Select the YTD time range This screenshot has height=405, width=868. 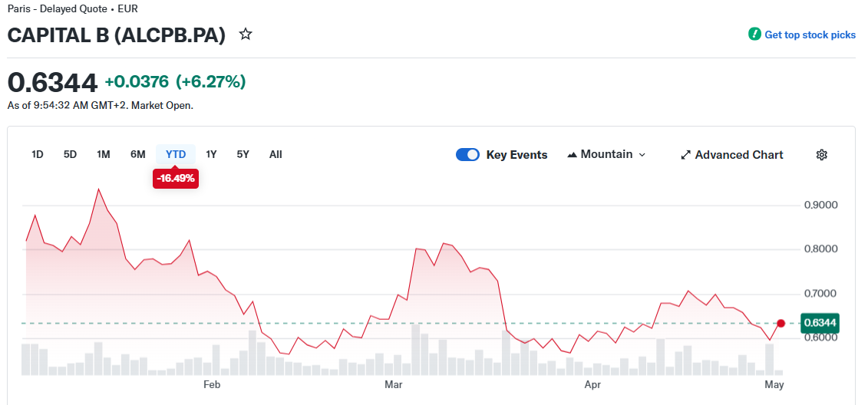point(176,154)
